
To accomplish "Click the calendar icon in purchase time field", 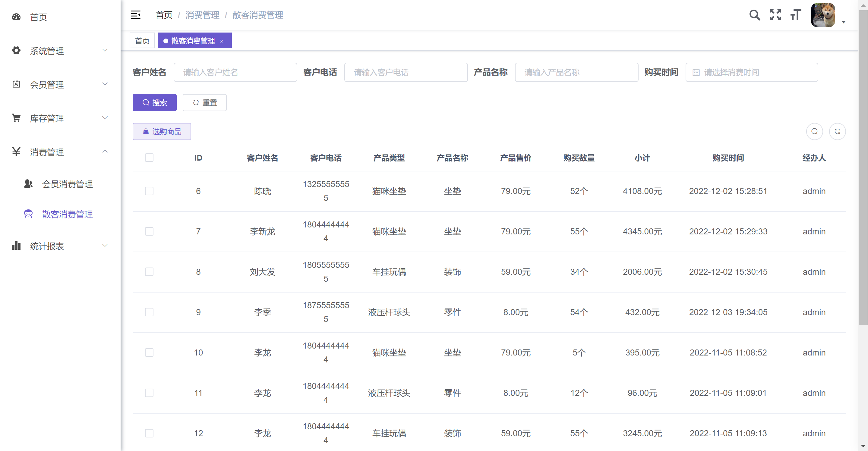I will [x=696, y=72].
